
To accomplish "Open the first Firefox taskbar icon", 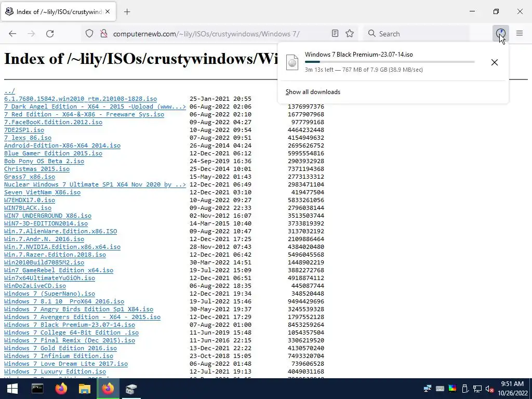I will (61, 389).
